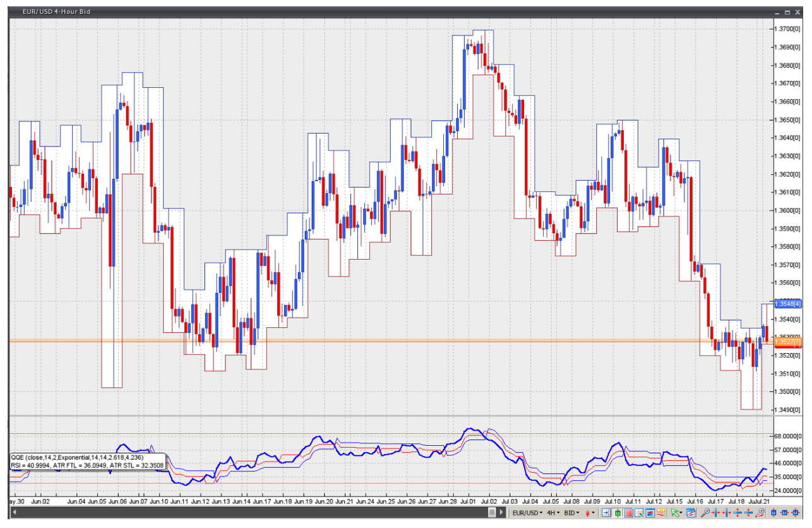Click the last blue fit-all icon

795,512
